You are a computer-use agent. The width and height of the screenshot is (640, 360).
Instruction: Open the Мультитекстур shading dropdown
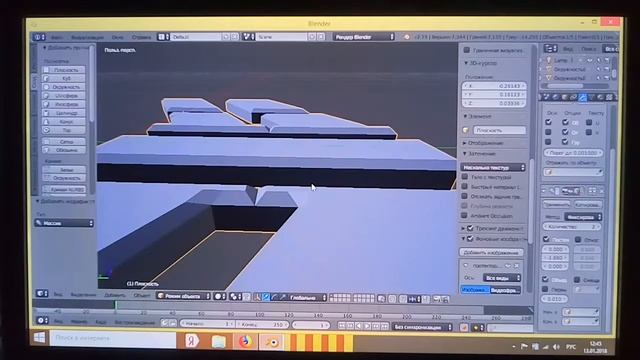tap(493, 167)
